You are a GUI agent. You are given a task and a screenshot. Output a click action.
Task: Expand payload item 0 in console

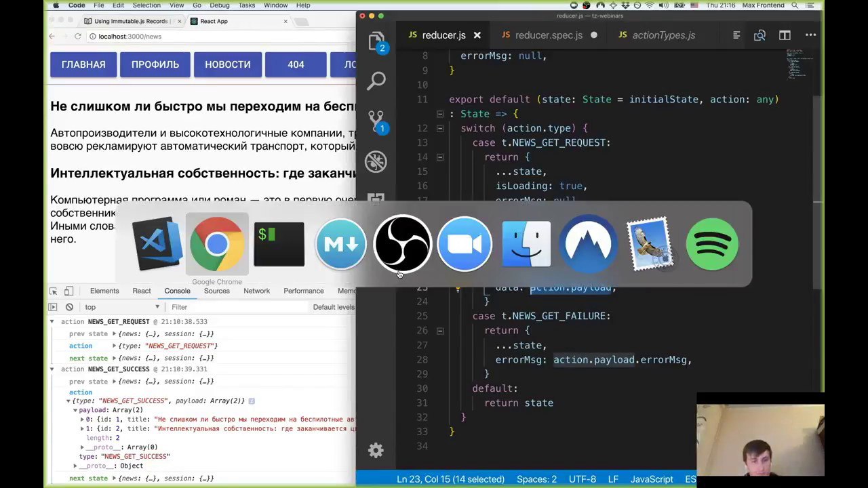coord(82,420)
